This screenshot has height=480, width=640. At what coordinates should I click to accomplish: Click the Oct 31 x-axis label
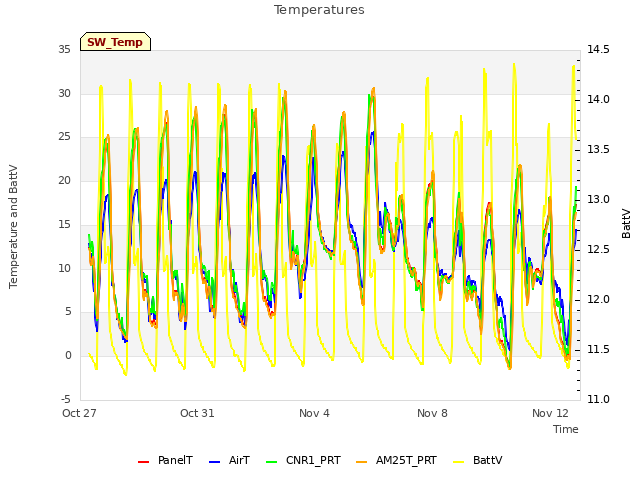coord(197,413)
